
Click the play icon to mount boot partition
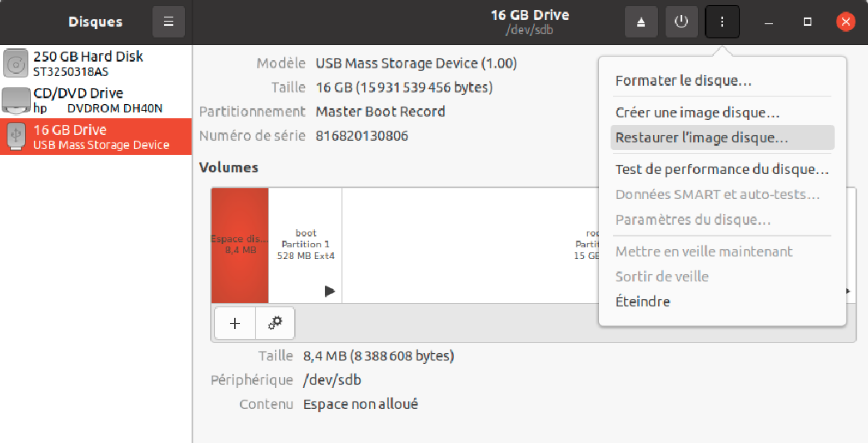pyautogui.click(x=330, y=291)
